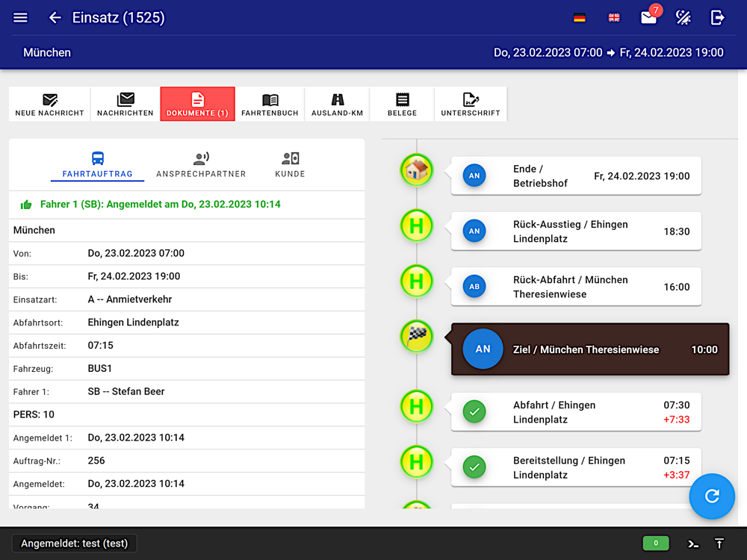The width and height of the screenshot is (747, 560).
Task: Open Dokumente (1) button
Action: pyautogui.click(x=198, y=104)
